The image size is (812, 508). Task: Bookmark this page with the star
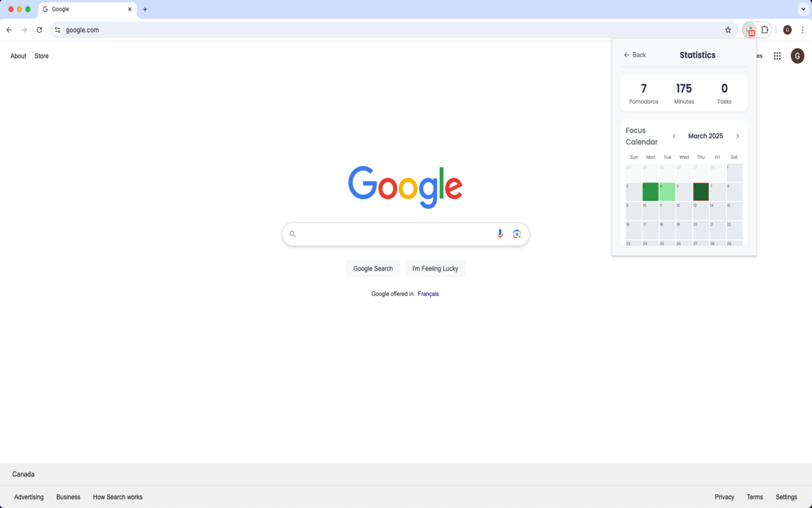728,29
